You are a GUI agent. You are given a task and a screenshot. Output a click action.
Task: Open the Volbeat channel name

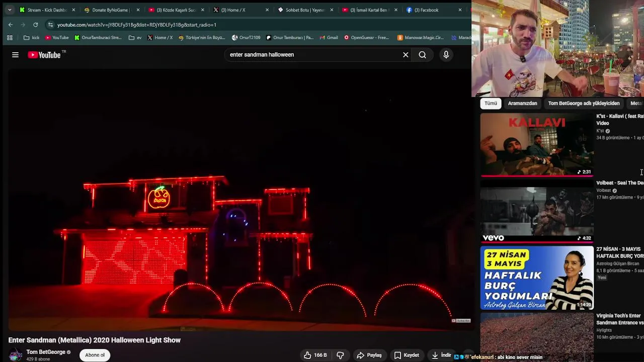pos(603,191)
